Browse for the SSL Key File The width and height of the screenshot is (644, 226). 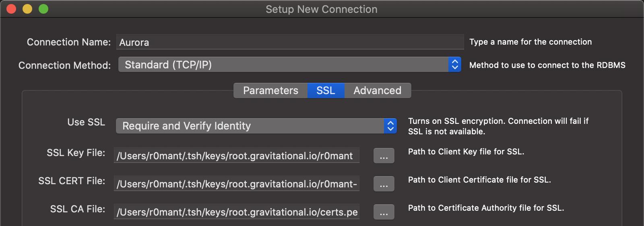tap(384, 156)
